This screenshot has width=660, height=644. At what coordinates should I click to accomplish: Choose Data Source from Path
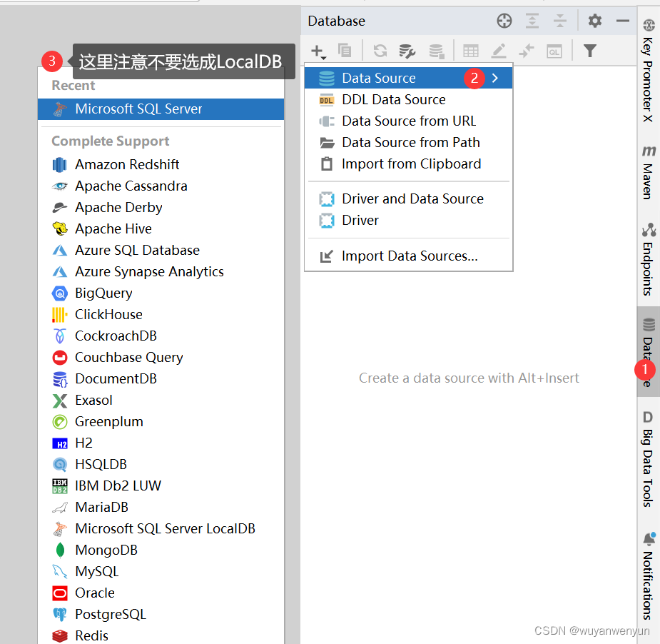(408, 142)
